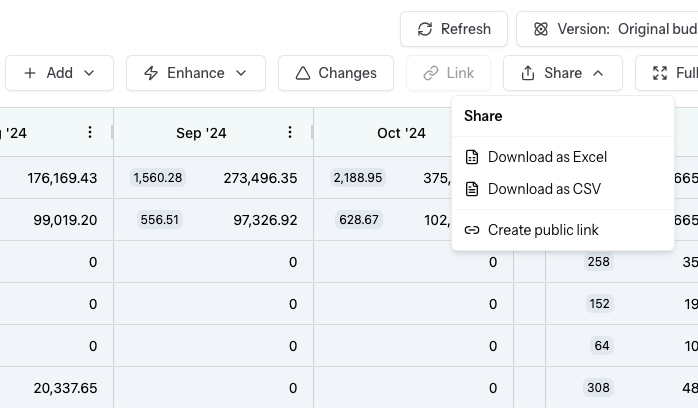This screenshot has height=408, width=698.
Task: Select the cell value 273,496.35
Action: point(260,178)
